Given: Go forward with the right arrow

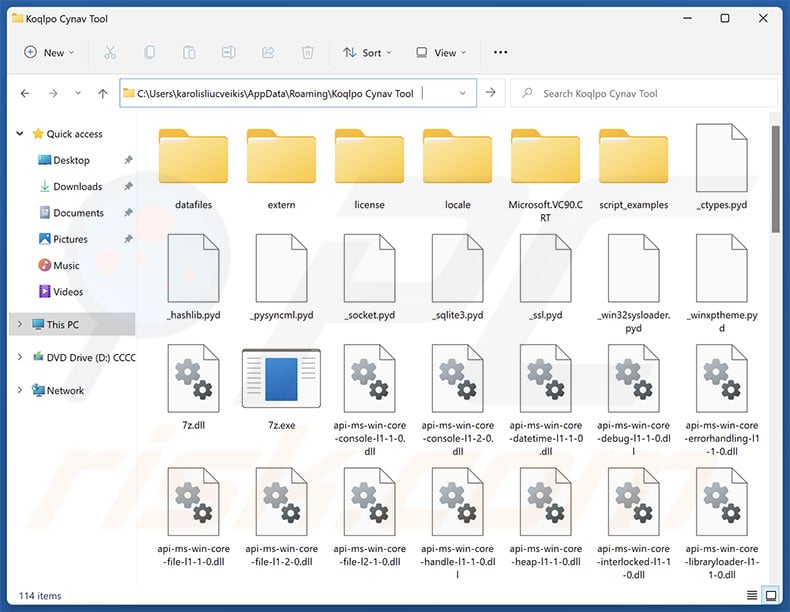Looking at the screenshot, I should point(53,93).
